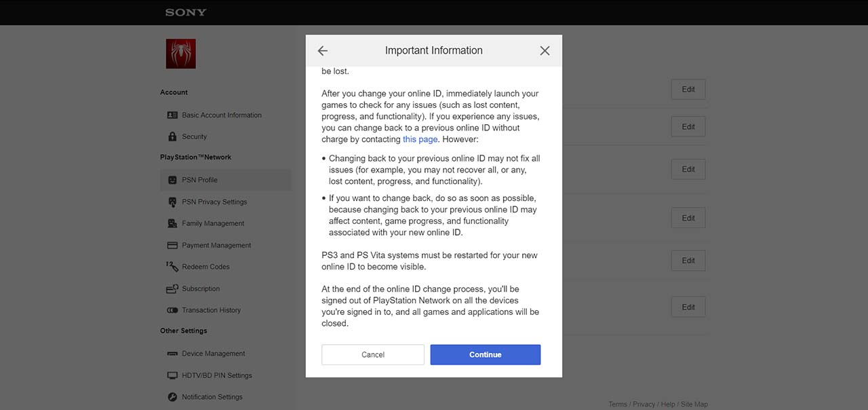Click the "Changing back to your previous" bullet
The height and width of the screenshot is (410, 868).
435,170
